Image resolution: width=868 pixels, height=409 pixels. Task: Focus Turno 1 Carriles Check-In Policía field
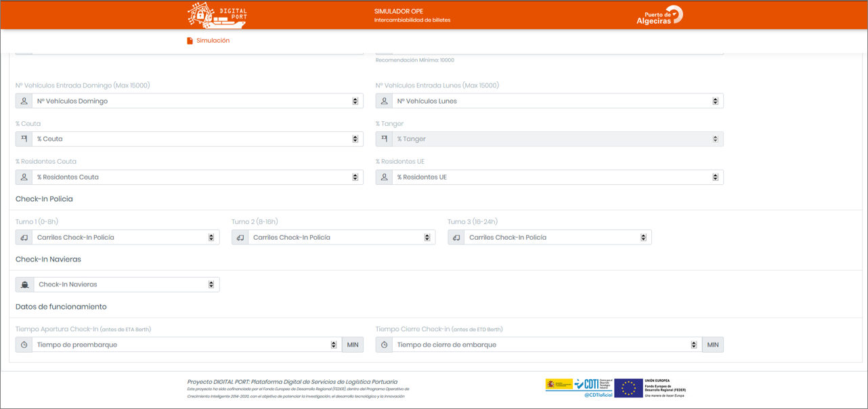[x=126, y=238]
